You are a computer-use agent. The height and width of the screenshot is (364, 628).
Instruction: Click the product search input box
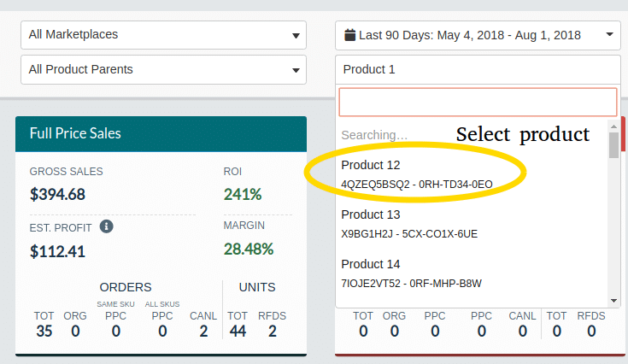point(478,103)
